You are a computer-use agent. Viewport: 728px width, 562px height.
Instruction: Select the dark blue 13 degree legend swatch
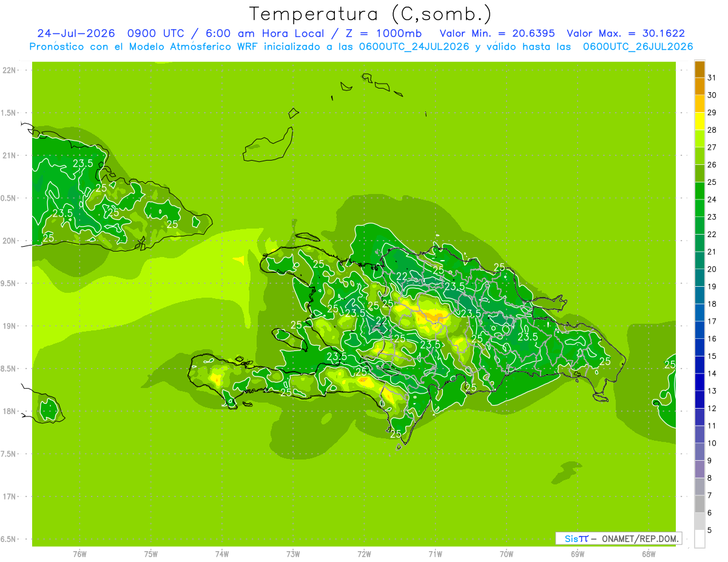(699, 382)
